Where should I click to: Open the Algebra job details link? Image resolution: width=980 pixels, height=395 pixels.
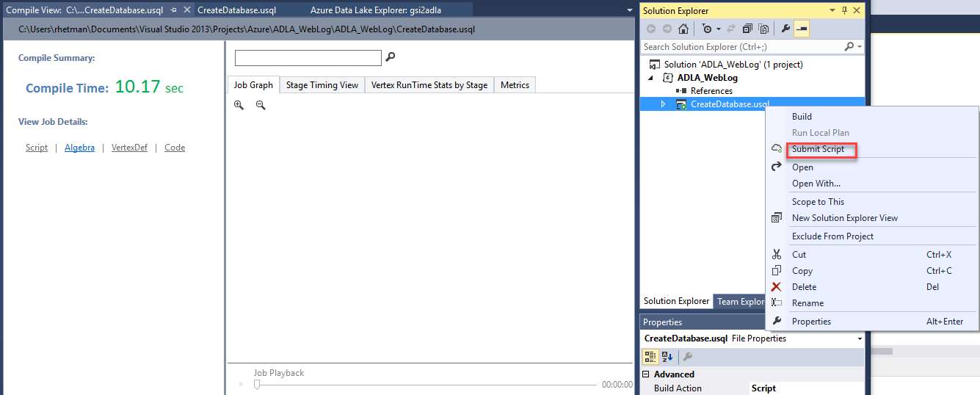(79, 148)
